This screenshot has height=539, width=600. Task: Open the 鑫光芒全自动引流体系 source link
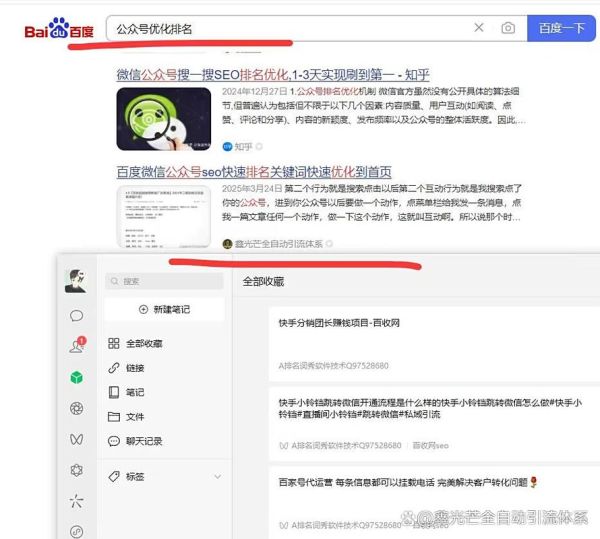[278, 244]
